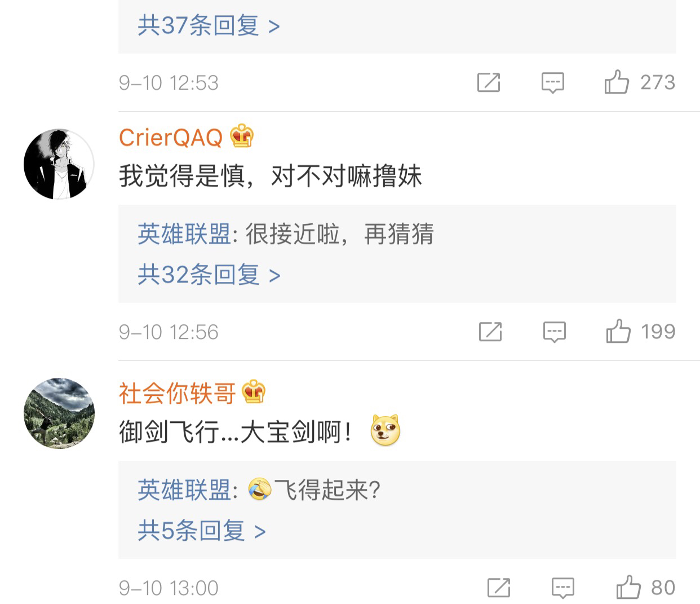Repost the comment posted at 12:53
This screenshot has width=700, height=604.
tap(488, 83)
